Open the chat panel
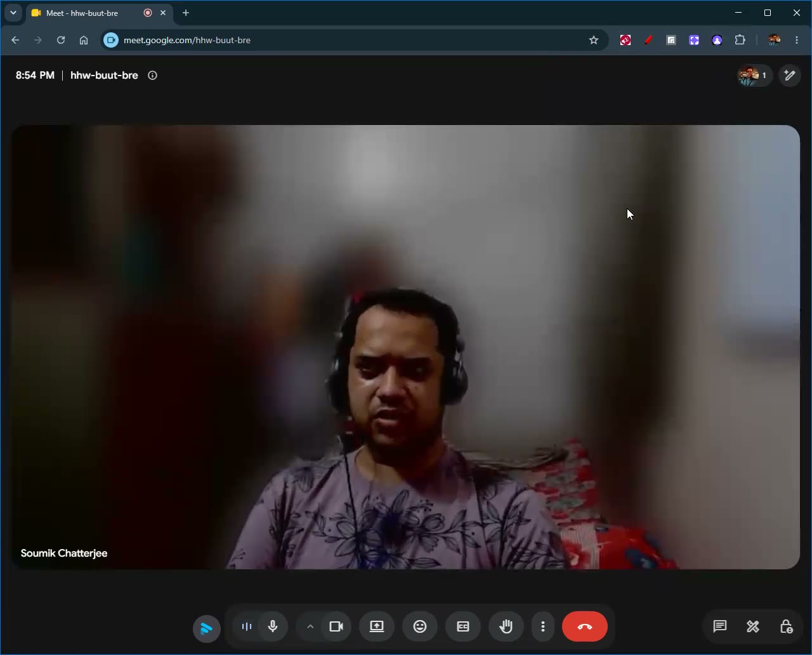 coord(719,626)
